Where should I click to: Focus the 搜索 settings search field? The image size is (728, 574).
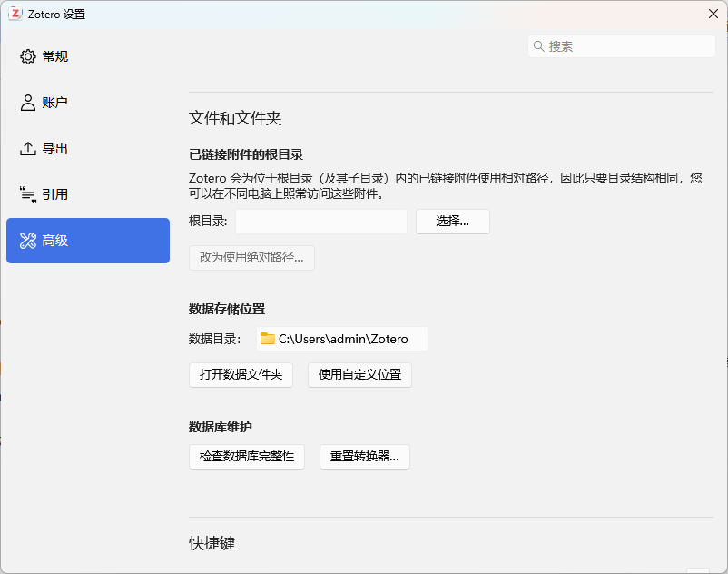(x=621, y=46)
